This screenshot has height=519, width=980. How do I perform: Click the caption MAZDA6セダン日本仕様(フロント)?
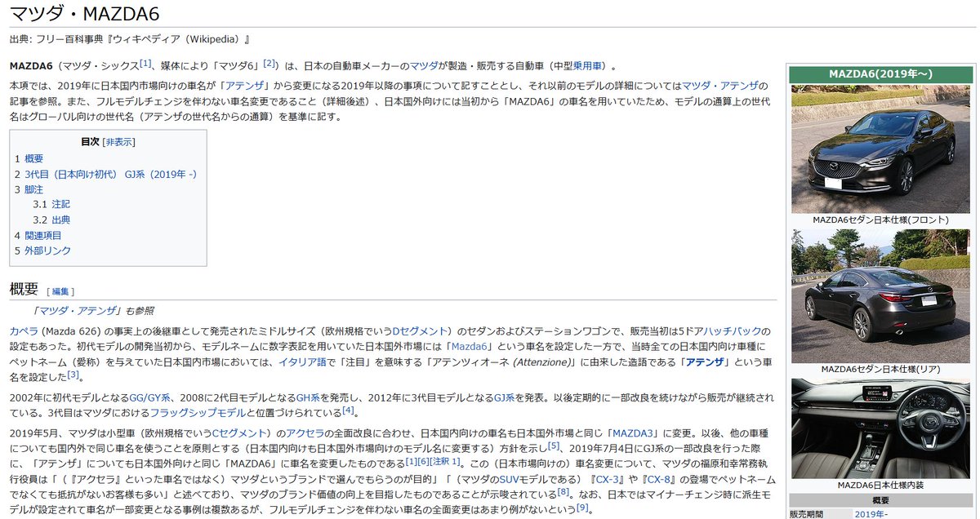(x=880, y=220)
